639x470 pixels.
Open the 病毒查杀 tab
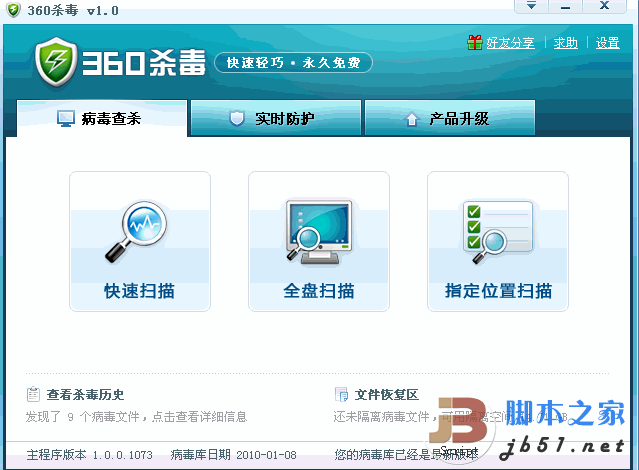(x=102, y=118)
